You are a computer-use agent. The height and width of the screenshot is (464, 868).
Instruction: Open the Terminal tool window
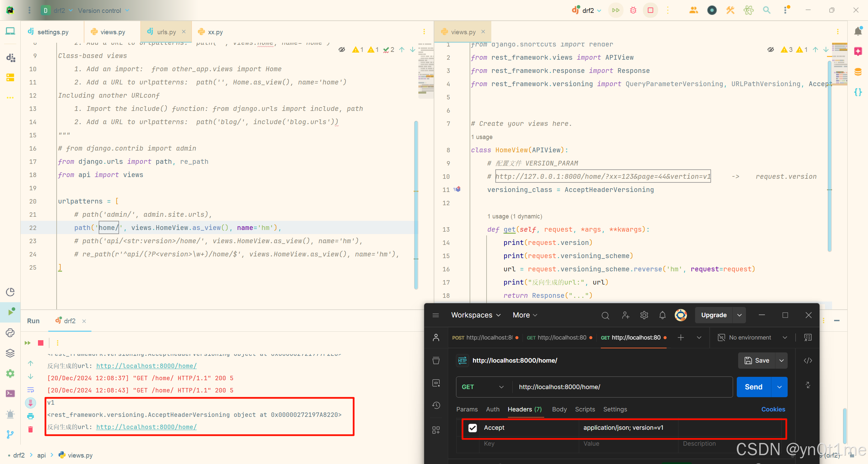tap(10, 393)
